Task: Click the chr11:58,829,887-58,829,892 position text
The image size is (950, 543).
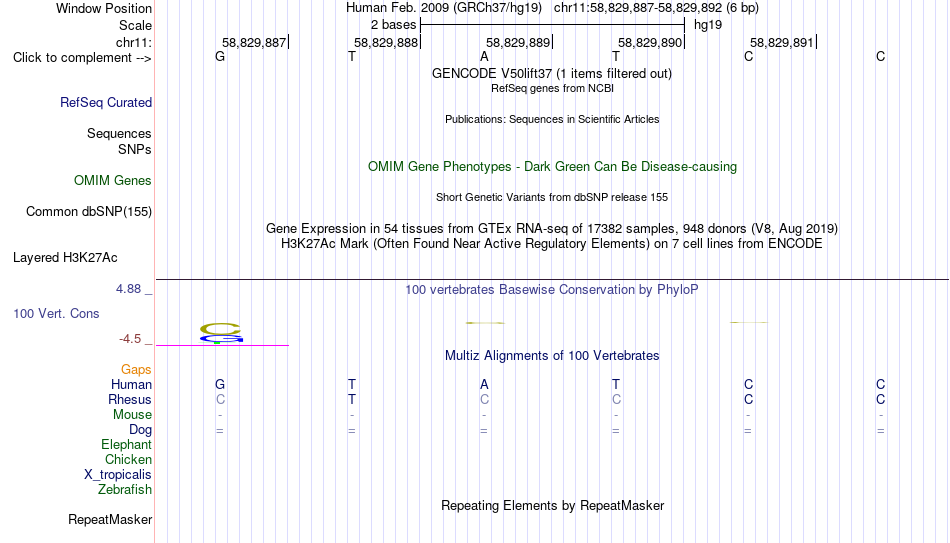Action: point(656,8)
